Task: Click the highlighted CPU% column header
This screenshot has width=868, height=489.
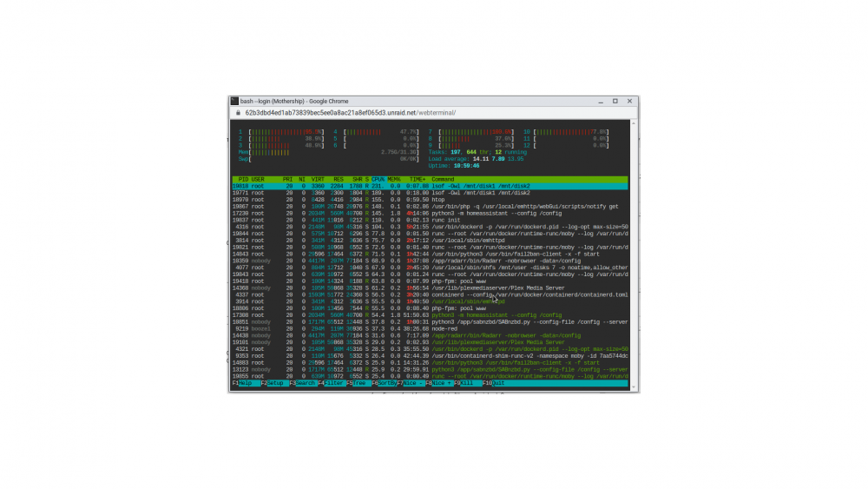Action: 378,180
